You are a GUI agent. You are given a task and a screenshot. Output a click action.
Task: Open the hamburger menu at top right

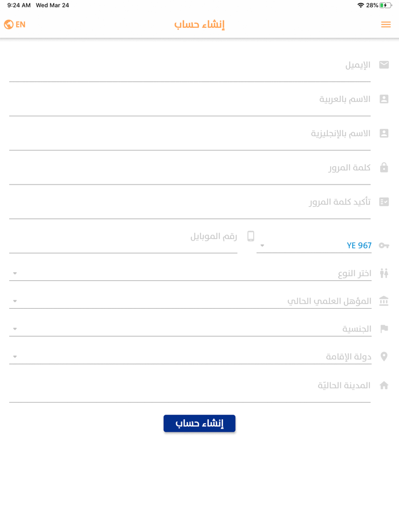[x=385, y=24]
